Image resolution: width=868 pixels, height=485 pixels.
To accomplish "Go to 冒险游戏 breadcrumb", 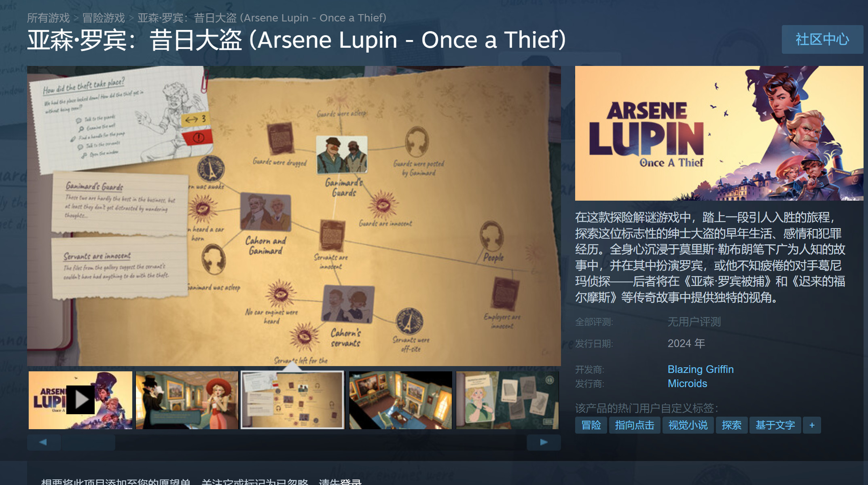I will [x=104, y=18].
